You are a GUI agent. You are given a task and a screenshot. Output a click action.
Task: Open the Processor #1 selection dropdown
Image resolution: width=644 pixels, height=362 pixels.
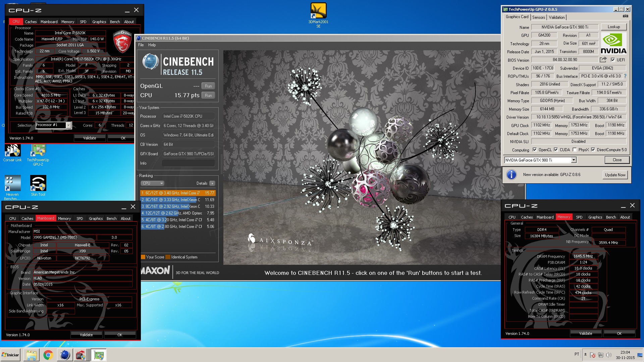[x=68, y=125]
